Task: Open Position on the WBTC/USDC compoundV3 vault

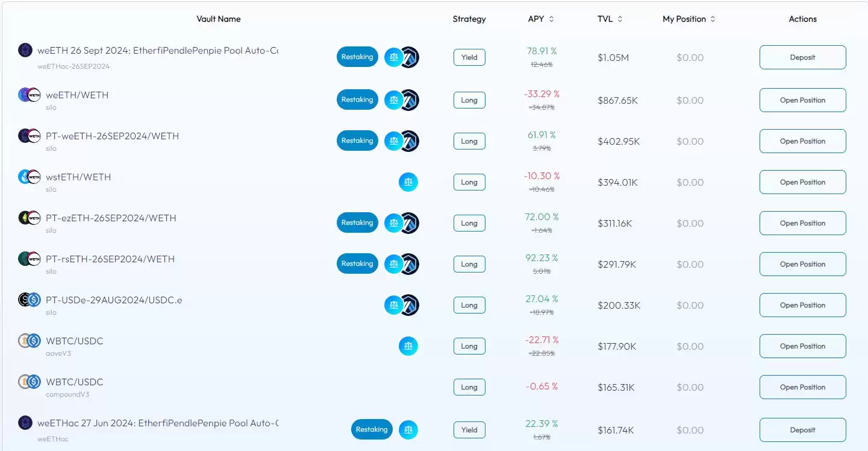Action: (x=802, y=387)
